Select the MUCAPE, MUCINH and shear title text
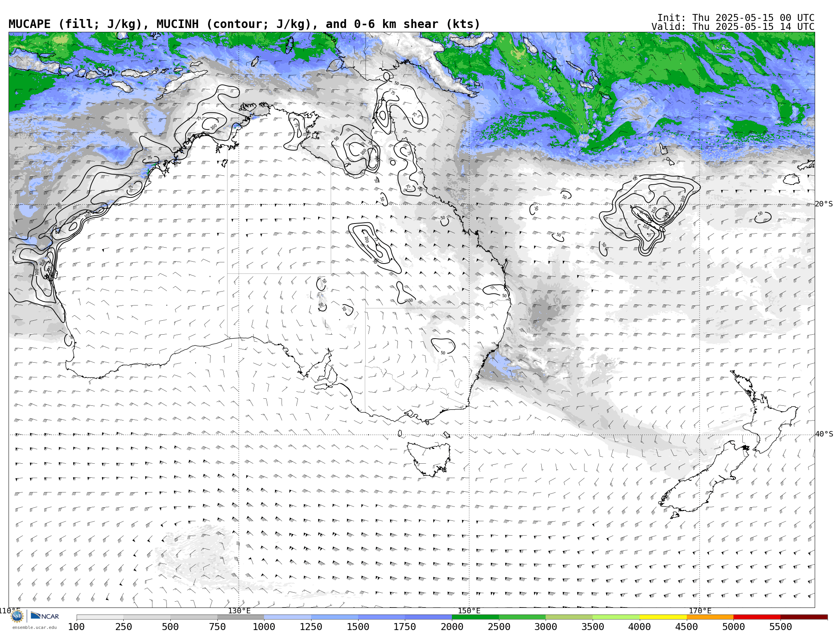 click(x=244, y=24)
